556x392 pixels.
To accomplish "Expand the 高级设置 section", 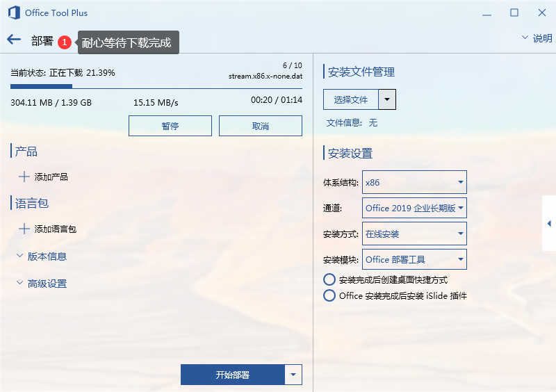I will click(42, 284).
